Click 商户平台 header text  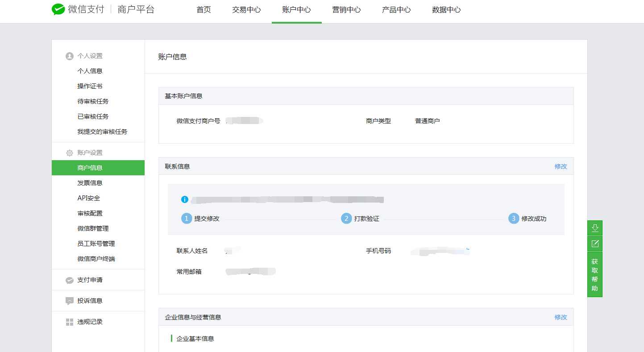coord(136,9)
